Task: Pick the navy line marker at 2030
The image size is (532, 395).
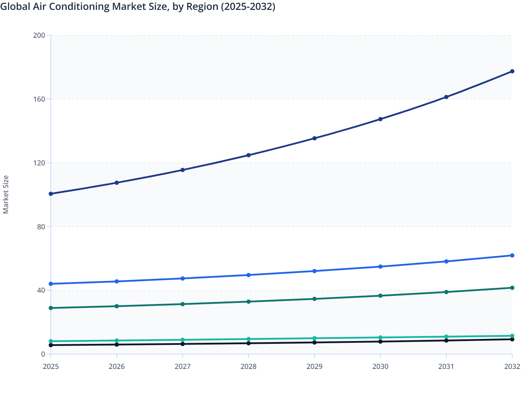Action: coord(380,119)
